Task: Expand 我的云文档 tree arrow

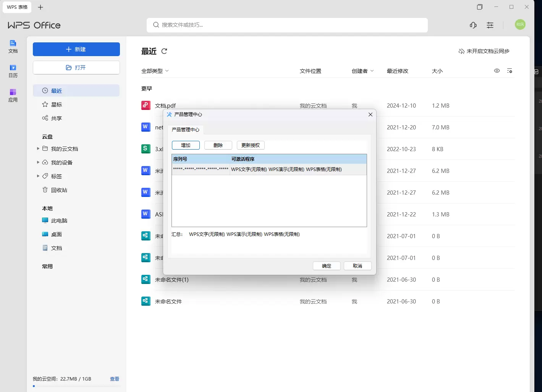Action: click(38, 148)
